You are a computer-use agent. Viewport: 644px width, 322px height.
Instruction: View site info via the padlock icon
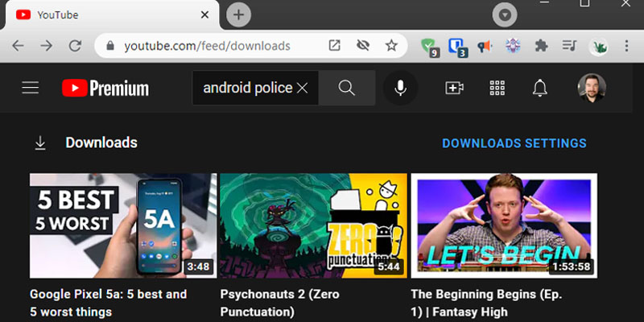pos(109,46)
